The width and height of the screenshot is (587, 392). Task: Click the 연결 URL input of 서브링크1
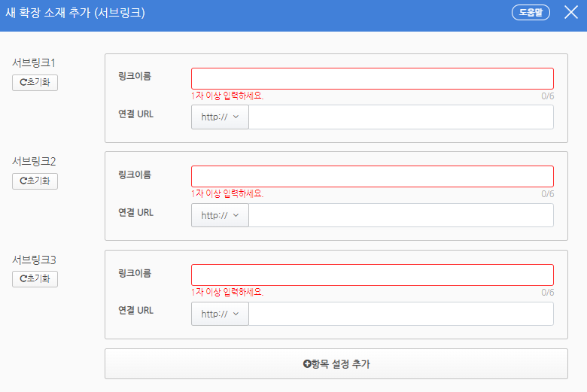(x=401, y=117)
